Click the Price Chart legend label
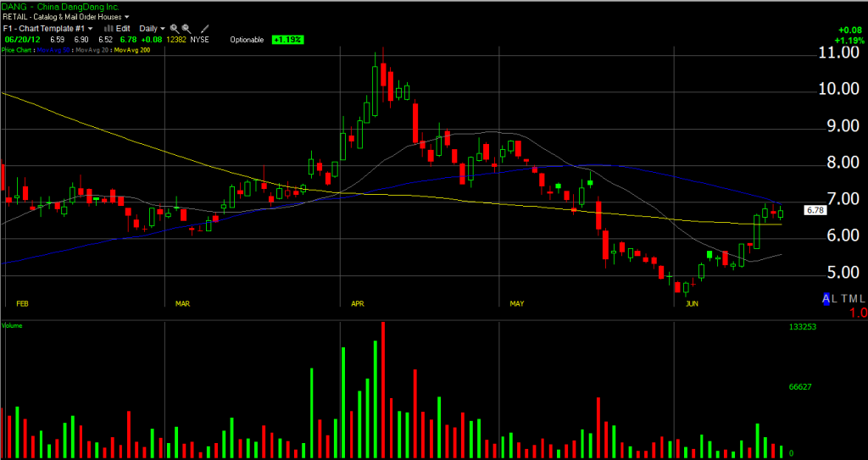This screenshot has width=868, height=460. (17, 50)
